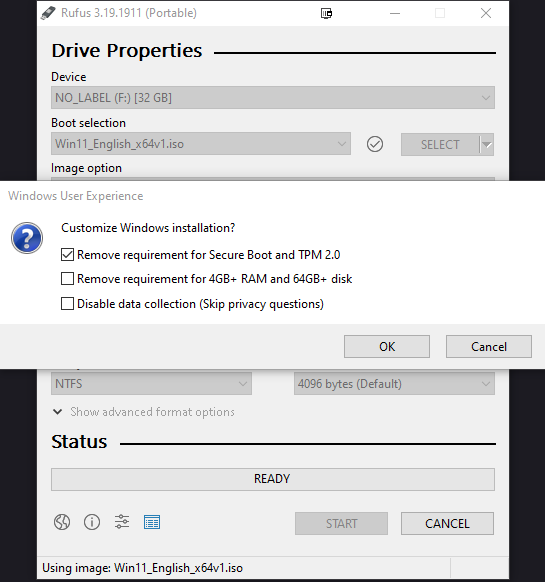The width and height of the screenshot is (545, 582).
Task: Click the SELECT image button
Action: [440, 144]
